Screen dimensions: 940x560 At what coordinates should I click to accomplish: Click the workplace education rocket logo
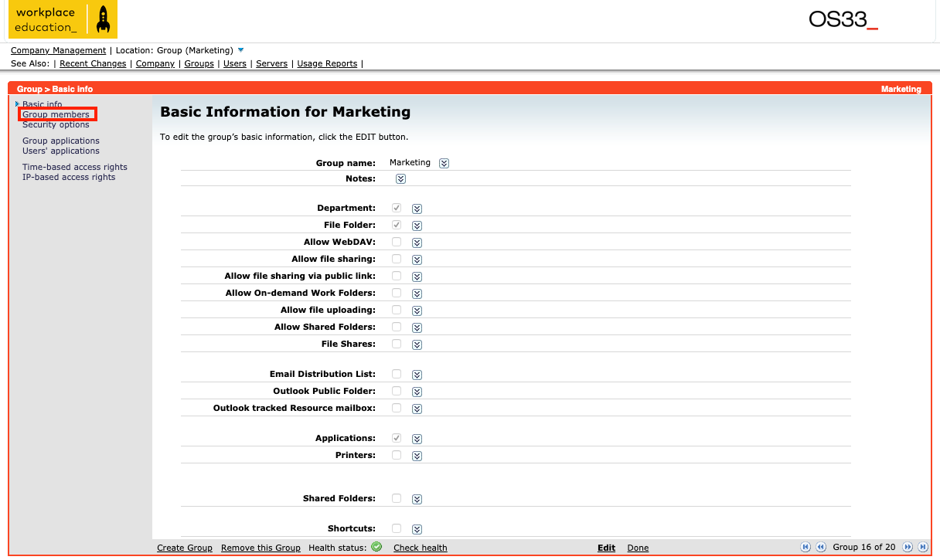[63, 20]
